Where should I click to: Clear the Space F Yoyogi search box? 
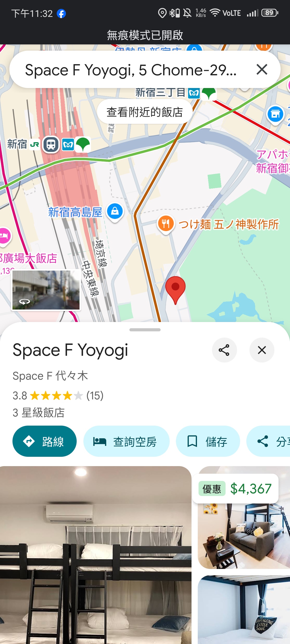(262, 70)
